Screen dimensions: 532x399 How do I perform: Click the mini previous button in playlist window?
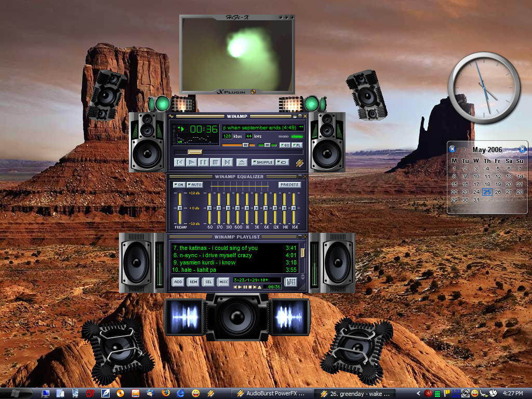235,287
